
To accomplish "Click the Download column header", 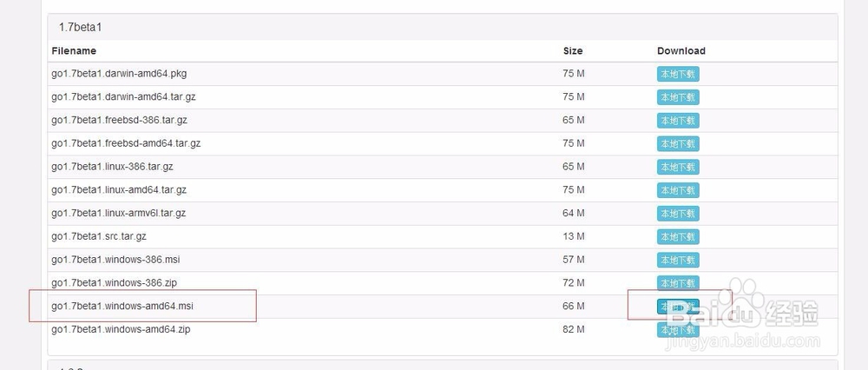I will (681, 51).
